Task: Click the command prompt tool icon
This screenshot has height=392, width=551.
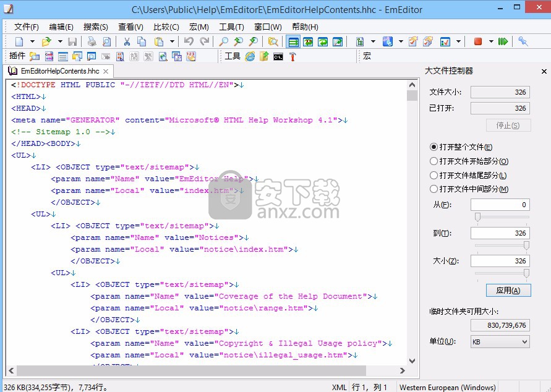Action: (x=278, y=56)
